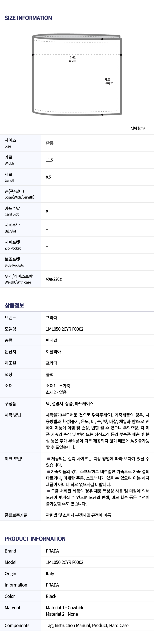
Task: Select the Black color value
Action: 51,596
